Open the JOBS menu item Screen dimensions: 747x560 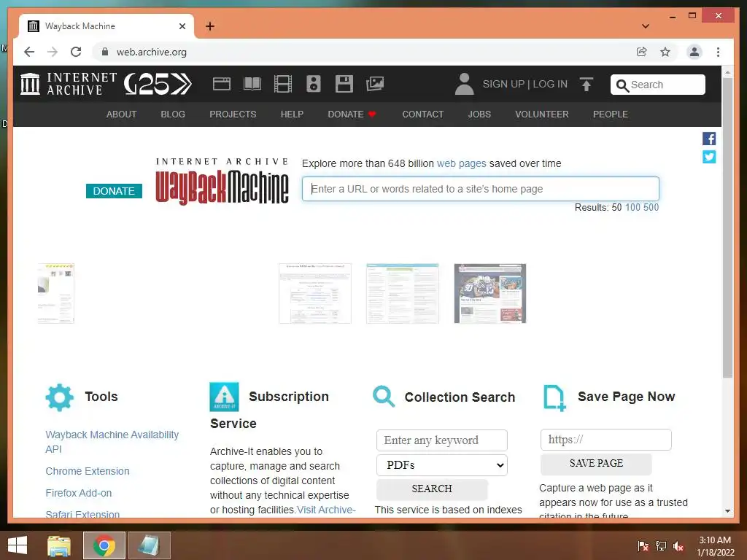click(479, 114)
